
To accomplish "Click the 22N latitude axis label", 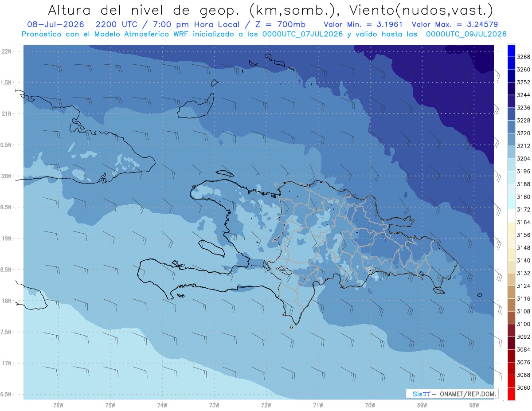I will [7, 51].
